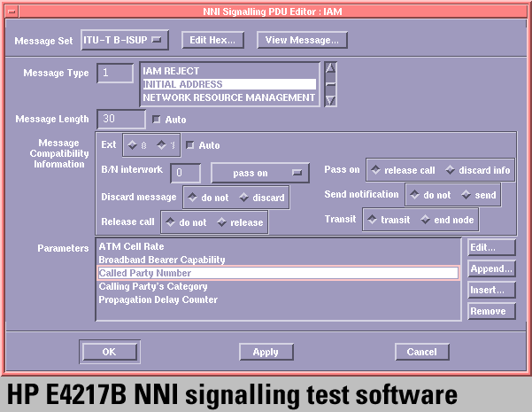The image size is (532, 412).
Task: Select INITIAL ADDRESS in message type list
Action: point(229,84)
